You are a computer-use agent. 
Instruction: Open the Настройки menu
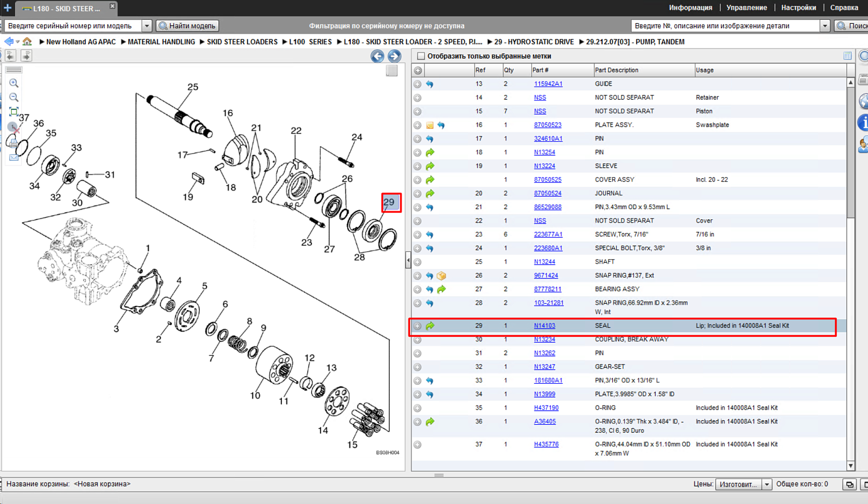pyautogui.click(x=799, y=8)
